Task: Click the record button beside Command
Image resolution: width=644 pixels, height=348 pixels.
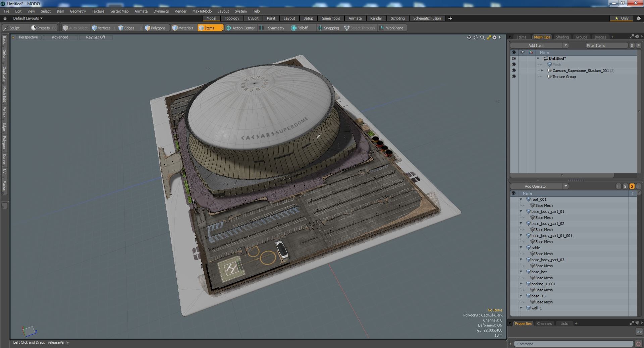Action: [x=638, y=344]
